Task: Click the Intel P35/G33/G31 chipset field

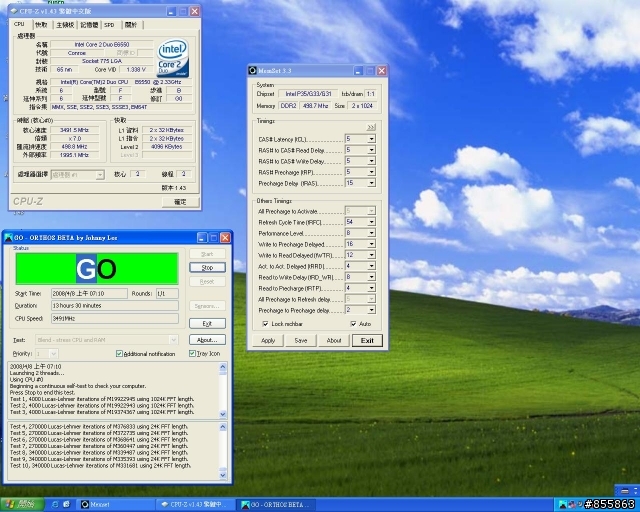Action: click(x=308, y=94)
